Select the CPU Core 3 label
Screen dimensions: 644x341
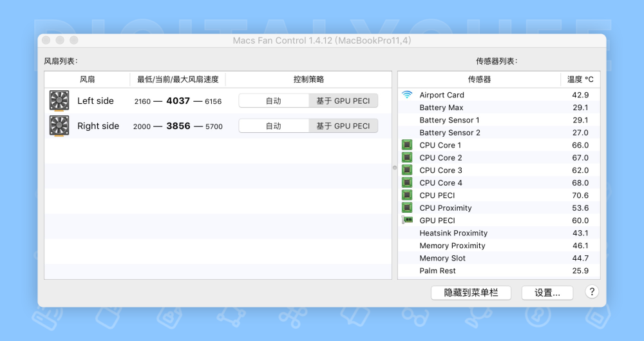440,170
